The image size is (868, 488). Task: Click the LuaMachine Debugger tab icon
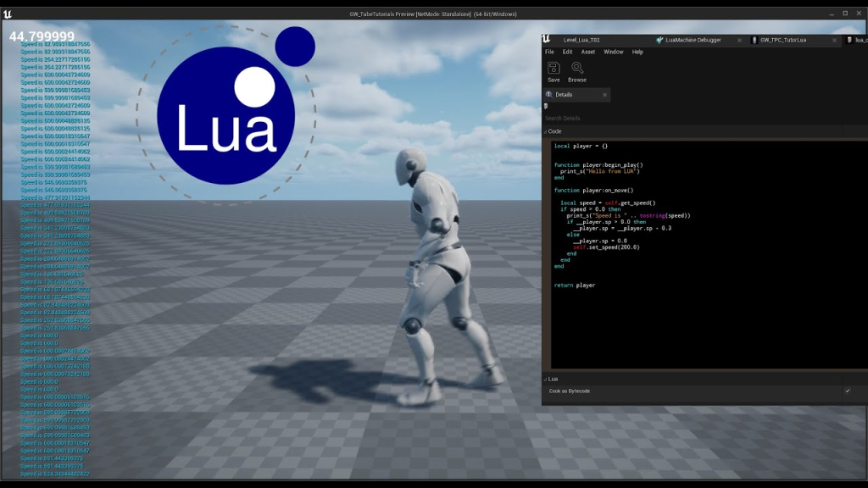[x=659, y=40]
